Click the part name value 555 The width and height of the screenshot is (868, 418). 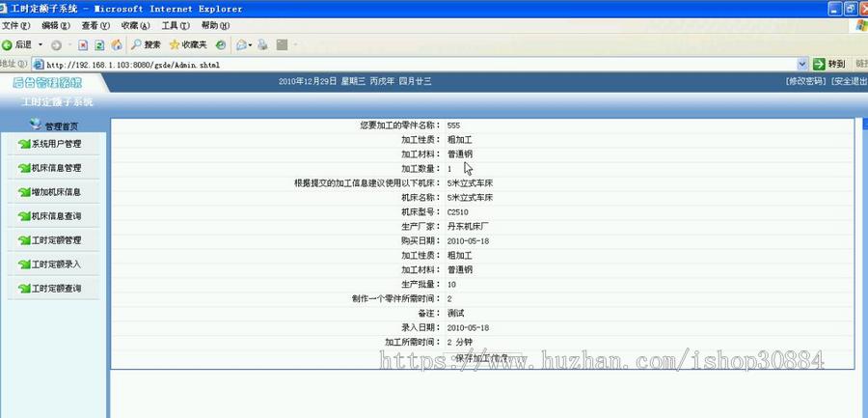point(453,125)
